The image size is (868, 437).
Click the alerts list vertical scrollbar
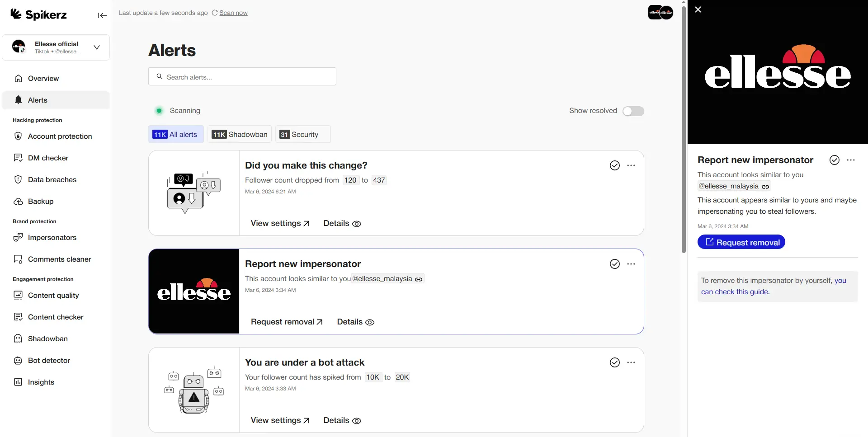pyautogui.click(x=684, y=129)
